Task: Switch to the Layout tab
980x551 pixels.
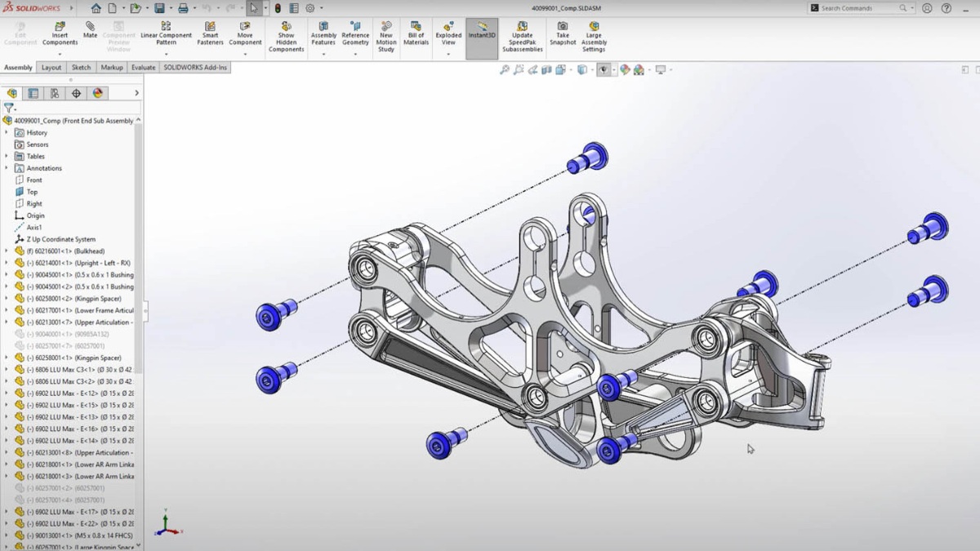Action: (51, 68)
